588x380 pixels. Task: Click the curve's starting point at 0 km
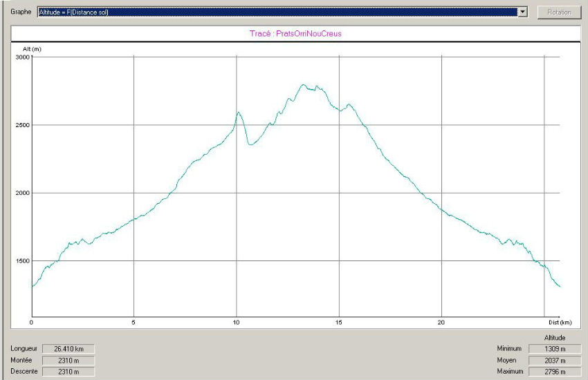(33, 286)
